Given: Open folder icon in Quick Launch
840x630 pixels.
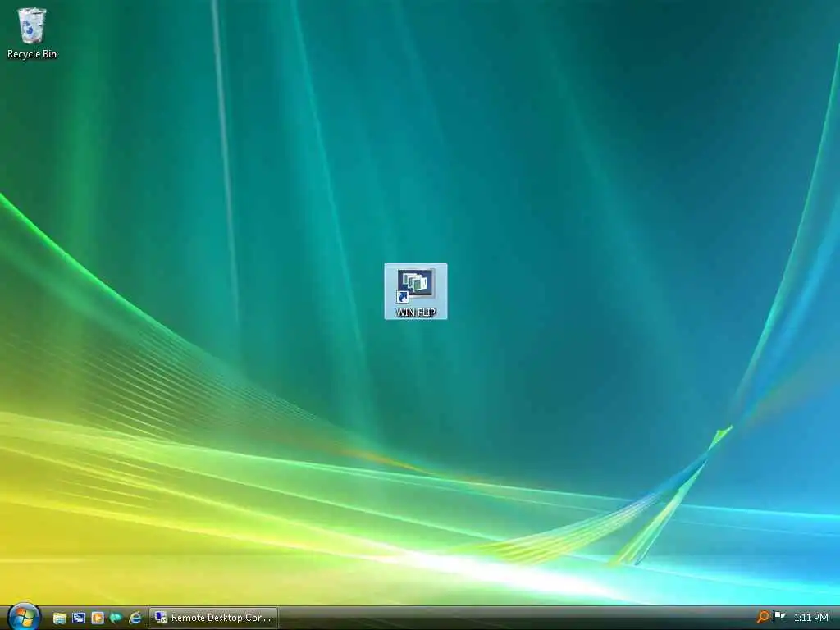Looking at the screenshot, I should (x=59, y=618).
